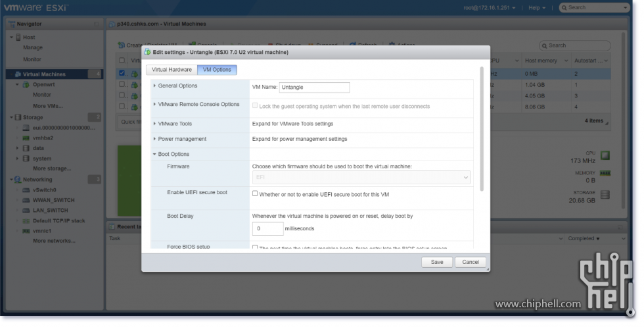This screenshot has width=644, height=327.
Task: Click More VMs link
Action: 47,106
